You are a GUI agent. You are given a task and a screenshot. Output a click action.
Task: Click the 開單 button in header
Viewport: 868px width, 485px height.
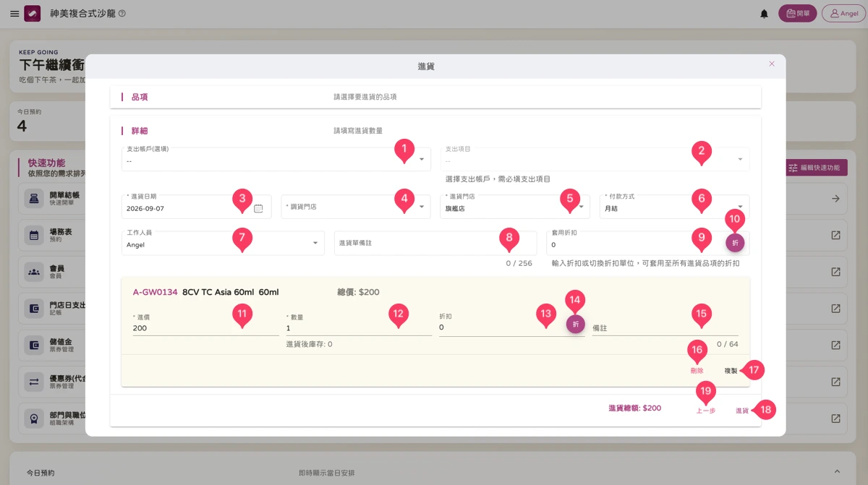[x=798, y=14]
